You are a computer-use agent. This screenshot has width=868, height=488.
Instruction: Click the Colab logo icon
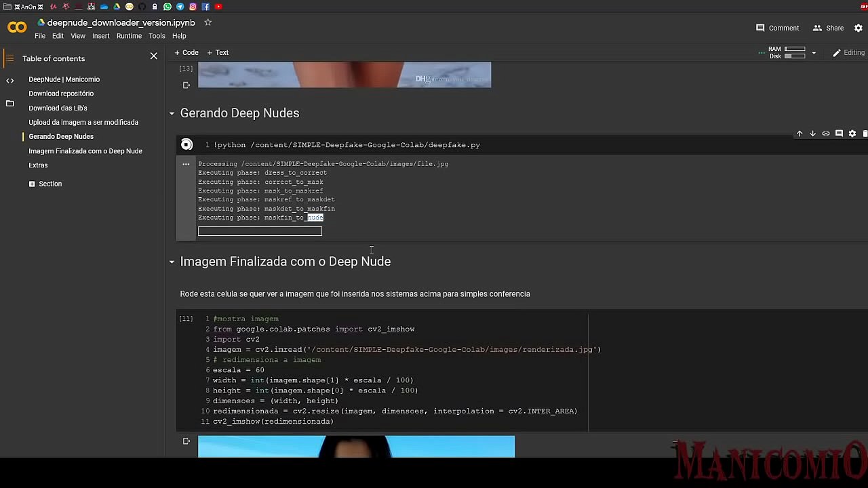pos(17,28)
